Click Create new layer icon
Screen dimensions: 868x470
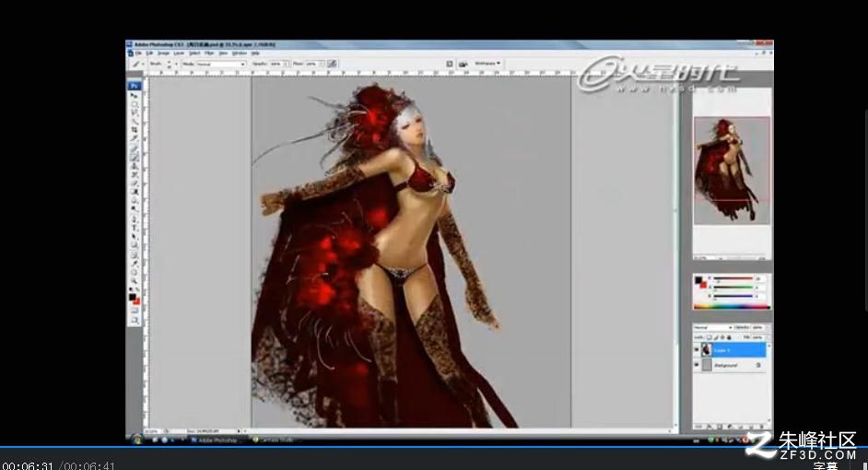[751, 427]
